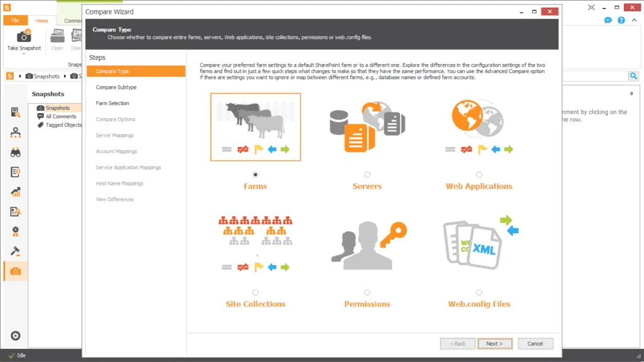
Task: Select the Farms radio button
Action: [255, 175]
